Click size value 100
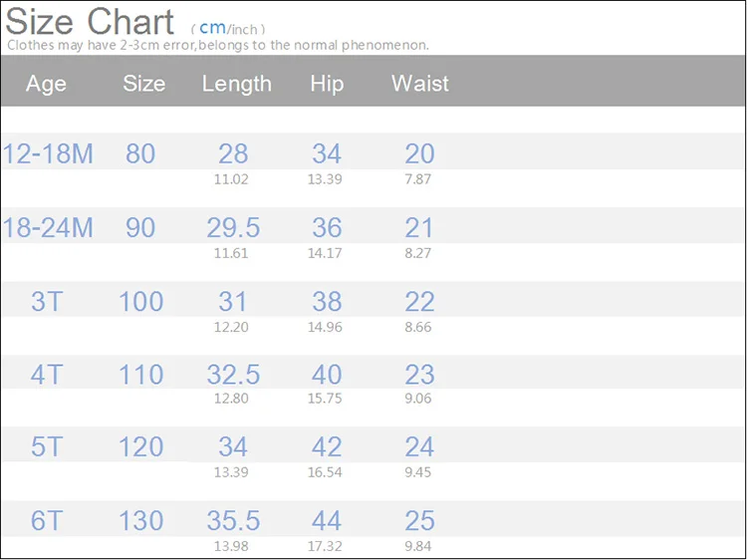The width and height of the screenshot is (747, 560). (140, 301)
